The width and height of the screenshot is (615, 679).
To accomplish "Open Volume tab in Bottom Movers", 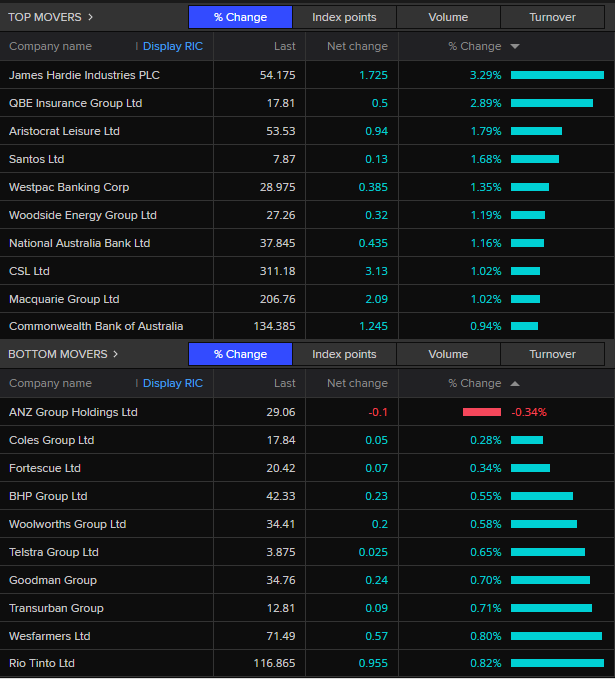I will (448, 354).
